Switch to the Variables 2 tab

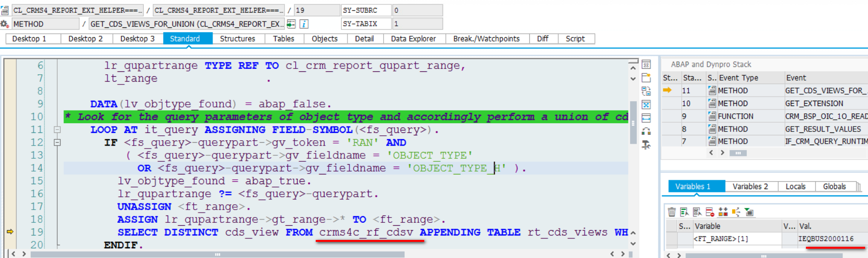coord(751,187)
